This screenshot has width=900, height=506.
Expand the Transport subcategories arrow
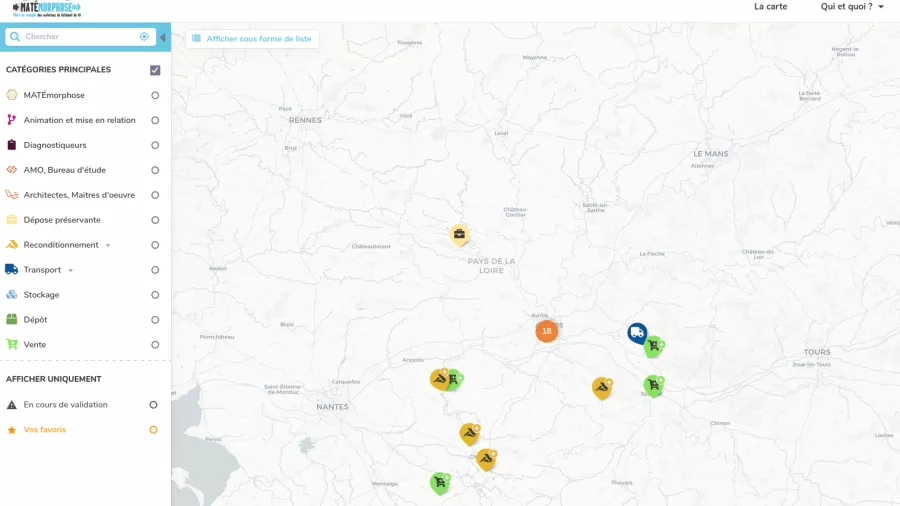71,270
